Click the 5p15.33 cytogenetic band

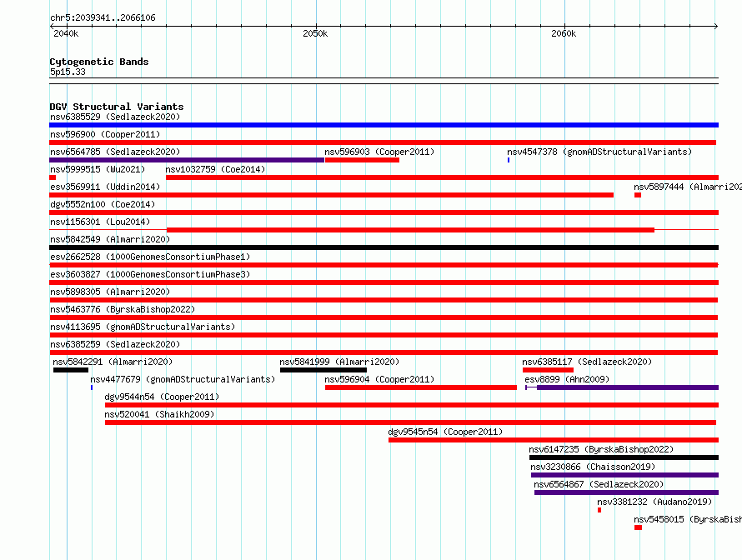coord(384,81)
